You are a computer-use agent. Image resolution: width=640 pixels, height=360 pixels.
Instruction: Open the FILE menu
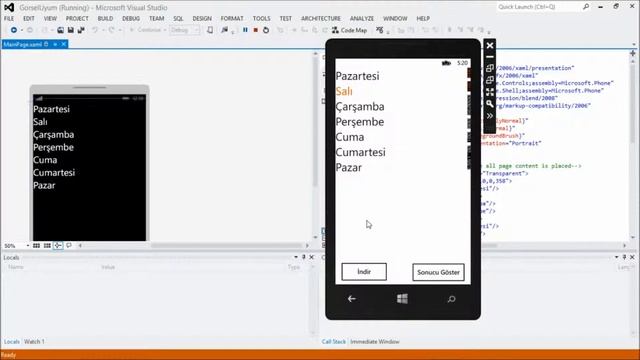[x=9, y=18]
